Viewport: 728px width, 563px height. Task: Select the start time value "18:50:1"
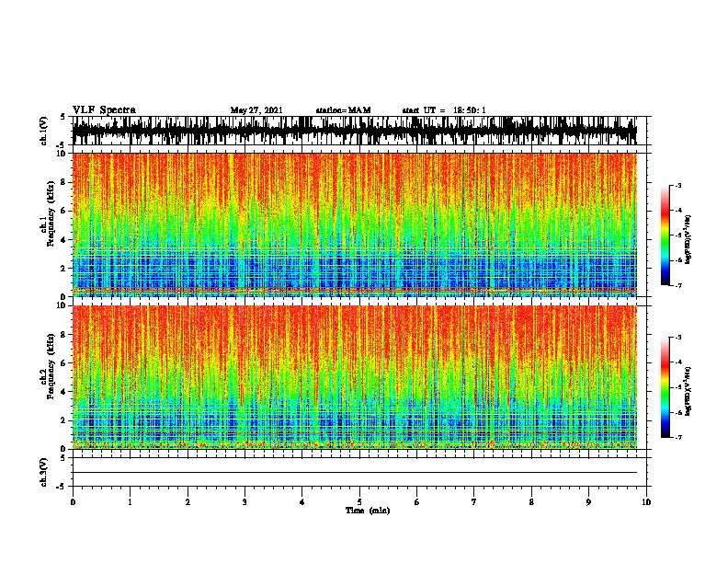[x=470, y=110]
